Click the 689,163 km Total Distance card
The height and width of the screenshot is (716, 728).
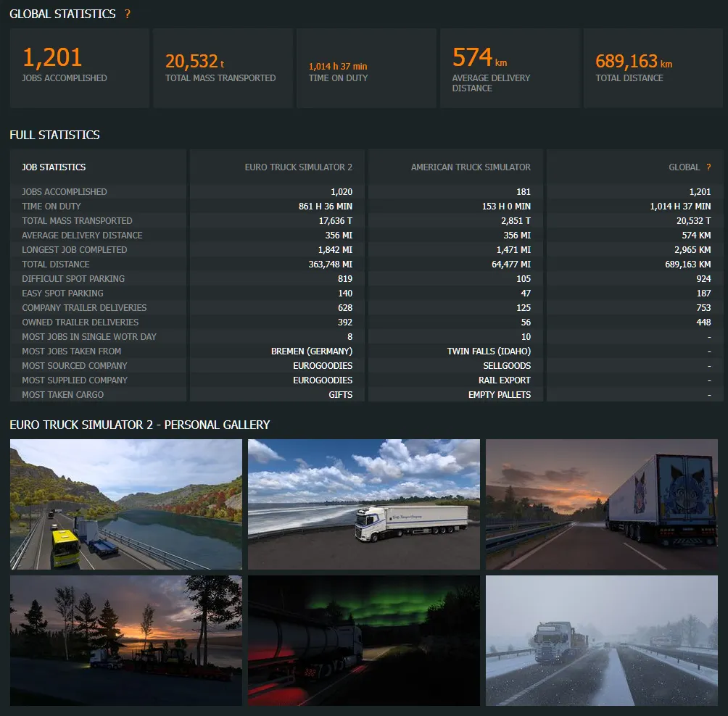click(653, 68)
